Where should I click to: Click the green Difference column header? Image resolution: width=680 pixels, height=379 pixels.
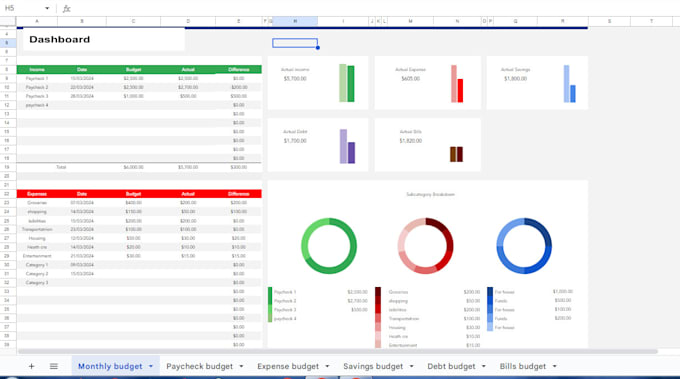click(239, 69)
